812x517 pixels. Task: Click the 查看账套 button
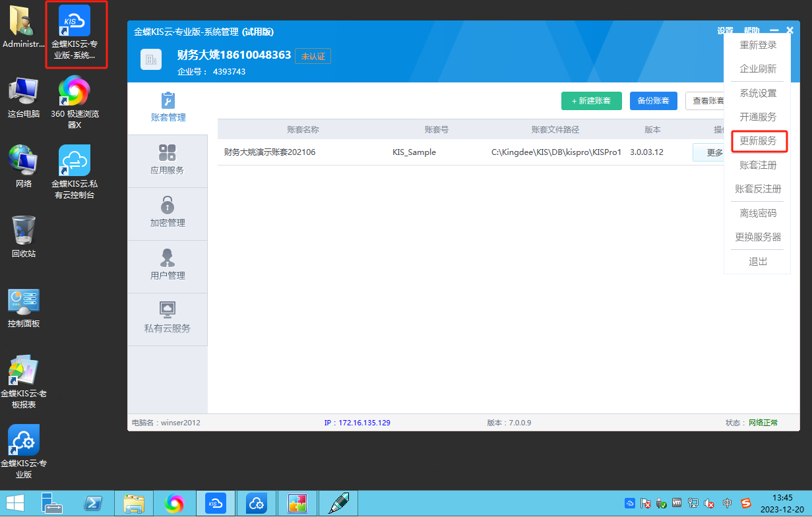(705, 101)
